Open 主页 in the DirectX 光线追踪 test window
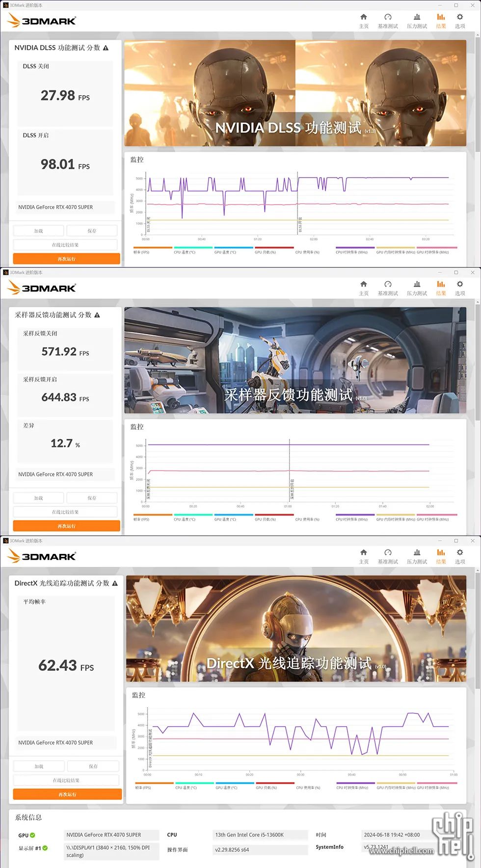The image size is (481, 868). [364, 556]
